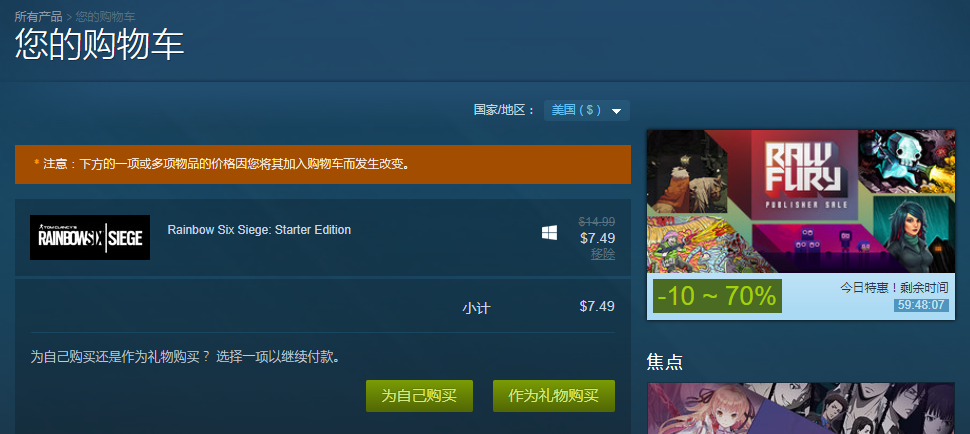The height and width of the screenshot is (434, 970).
Task: Click the 59:48:07 countdown timer
Action: [x=921, y=305]
